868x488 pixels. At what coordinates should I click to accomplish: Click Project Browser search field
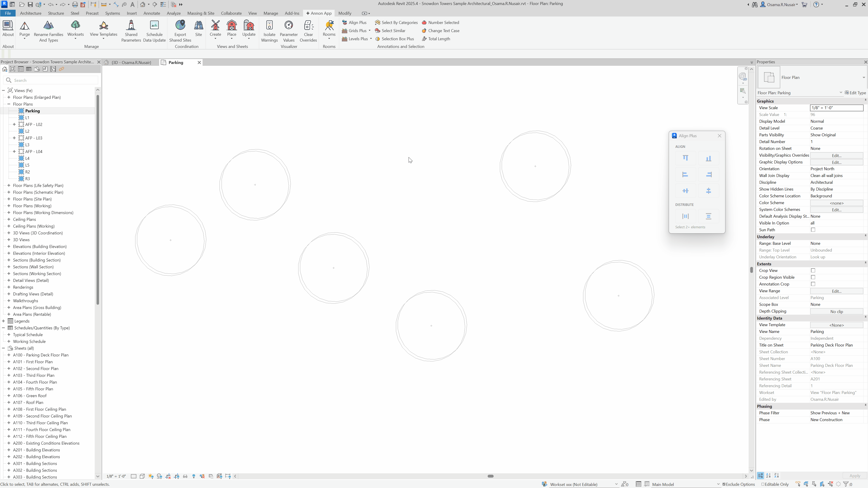(x=51, y=80)
